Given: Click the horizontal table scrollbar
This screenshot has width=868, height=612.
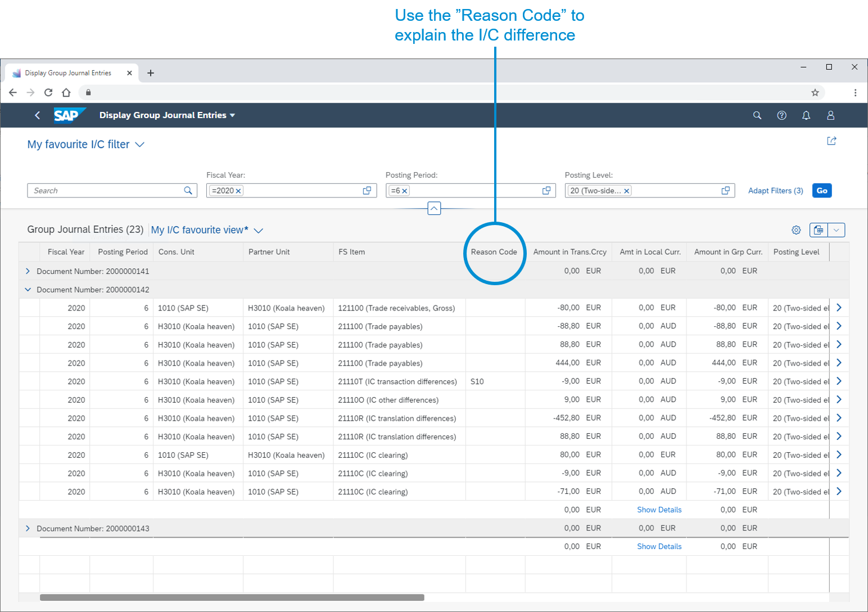Looking at the screenshot, I should 232,597.
